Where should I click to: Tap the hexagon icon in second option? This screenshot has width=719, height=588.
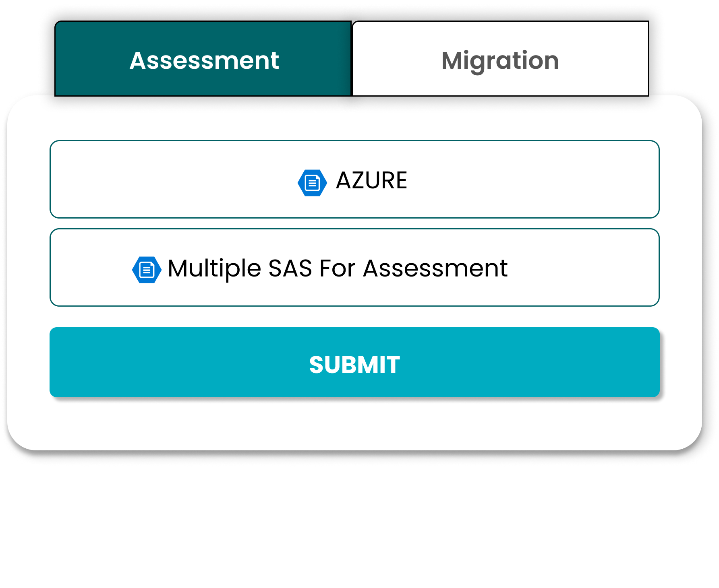(147, 270)
